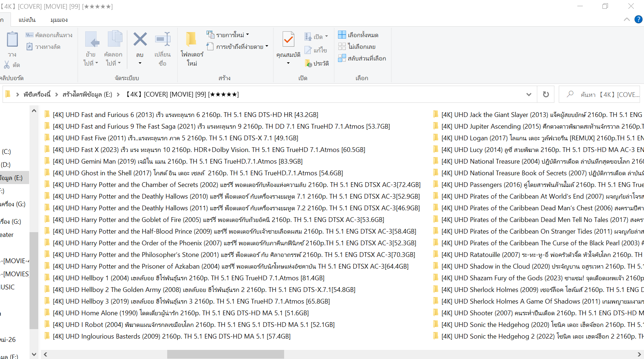
Task: Click the navigation pane scroll-up arrow
Action: [x=34, y=111]
